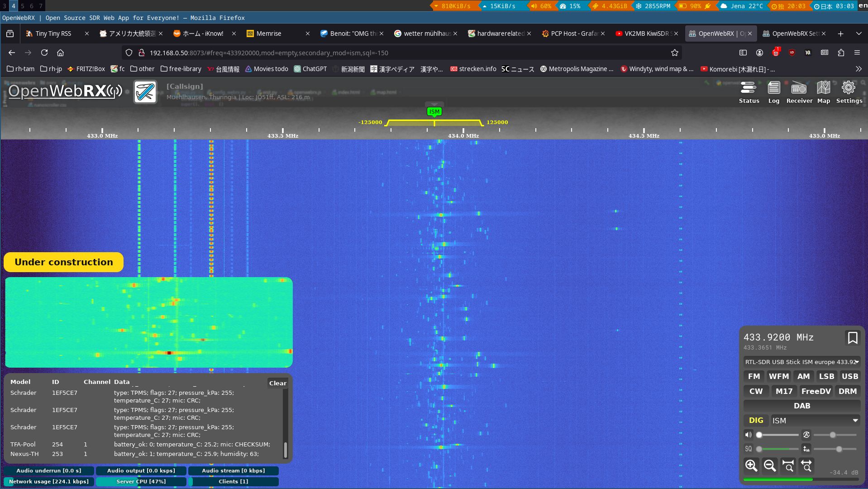The width and height of the screenshot is (868, 489).
Task: Go to Firefox home page
Action: 60,53
